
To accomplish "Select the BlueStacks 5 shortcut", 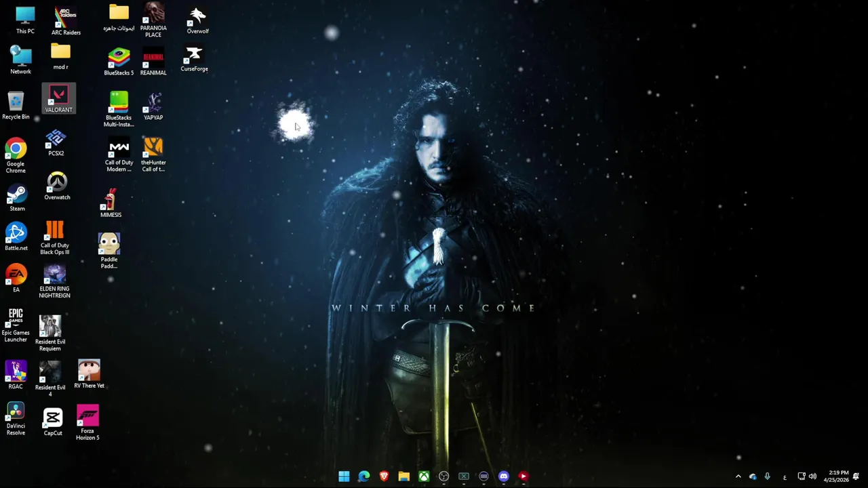I will [119, 62].
